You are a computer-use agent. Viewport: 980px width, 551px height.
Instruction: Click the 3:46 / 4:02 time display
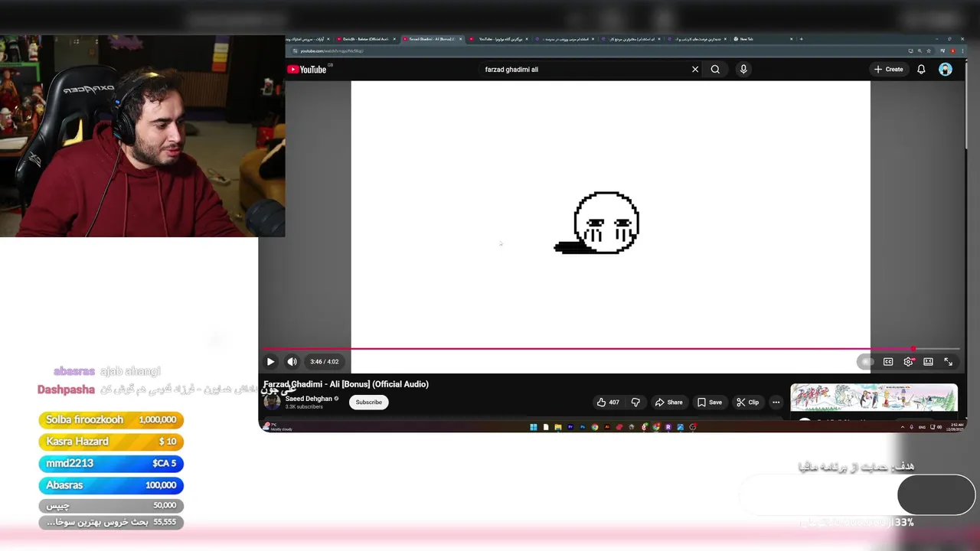(x=324, y=361)
